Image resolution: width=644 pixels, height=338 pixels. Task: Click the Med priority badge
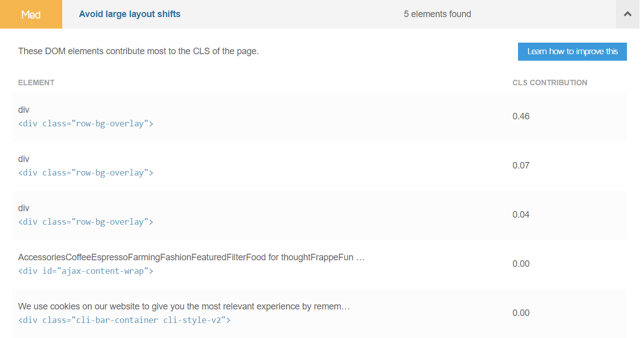click(x=31, y=14)
